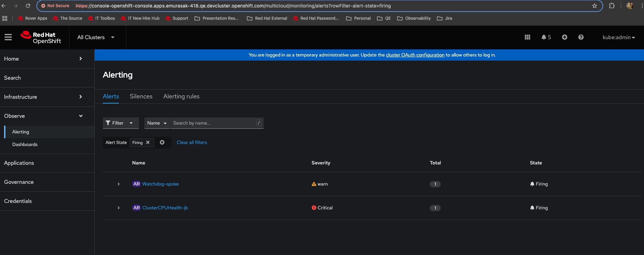Screen dimensions: 644x255
Task: Click the plus import icon in header
Action: [x=565, y=37]
